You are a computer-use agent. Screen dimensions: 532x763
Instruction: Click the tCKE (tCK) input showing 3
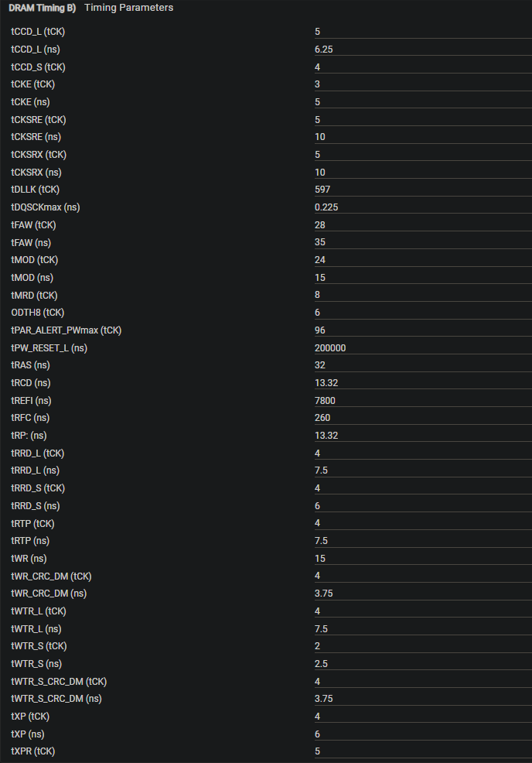[x=423, y=84]
